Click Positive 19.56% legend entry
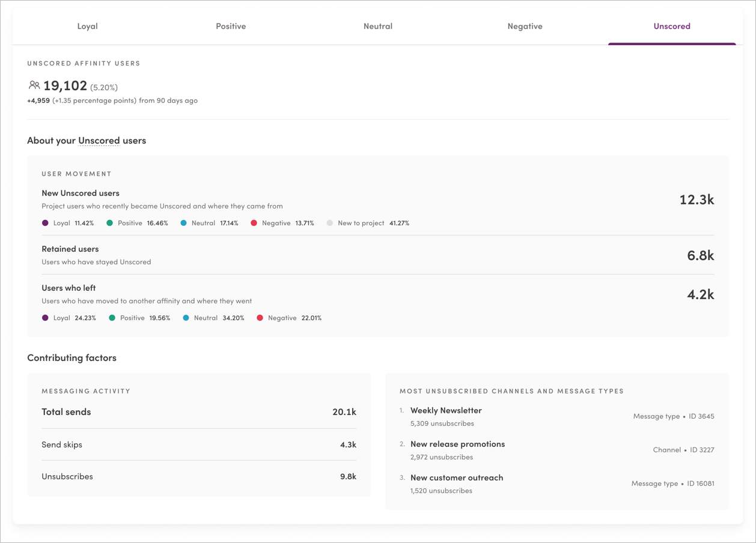The width and height of the screenshot is (756, 543). tap(139, 318)
